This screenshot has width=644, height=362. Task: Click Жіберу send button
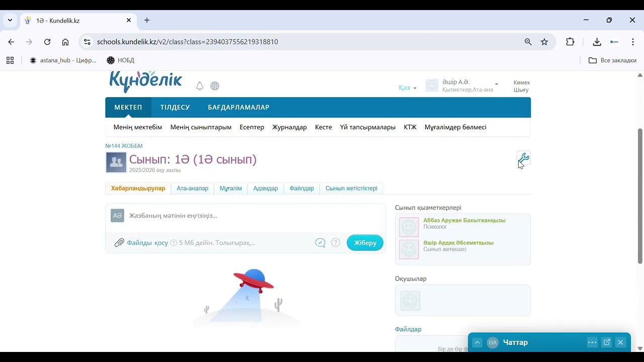click(x=365, y=243)
